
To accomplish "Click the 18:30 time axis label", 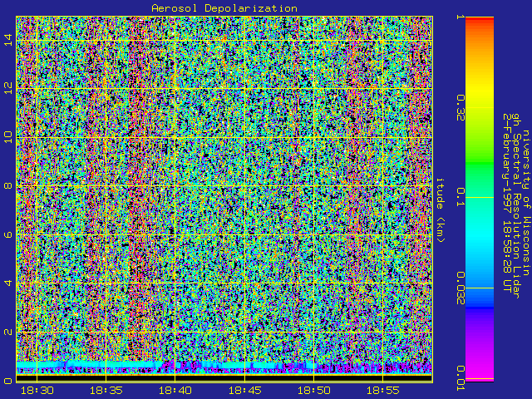I will tap(37, 390).
